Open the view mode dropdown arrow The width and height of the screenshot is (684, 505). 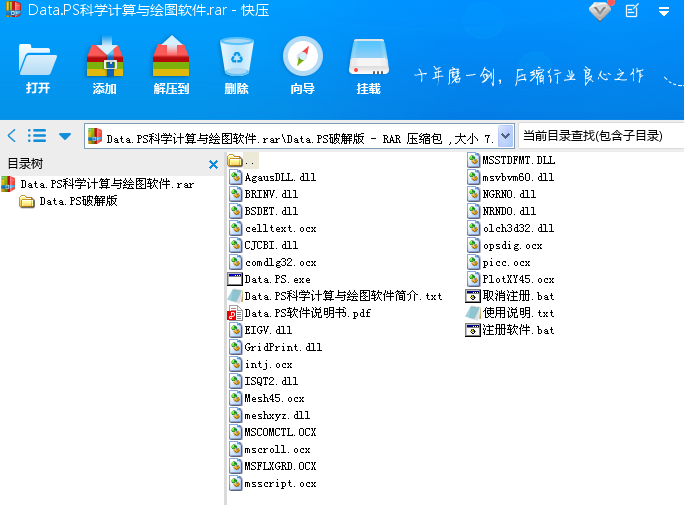pos(65,136)
